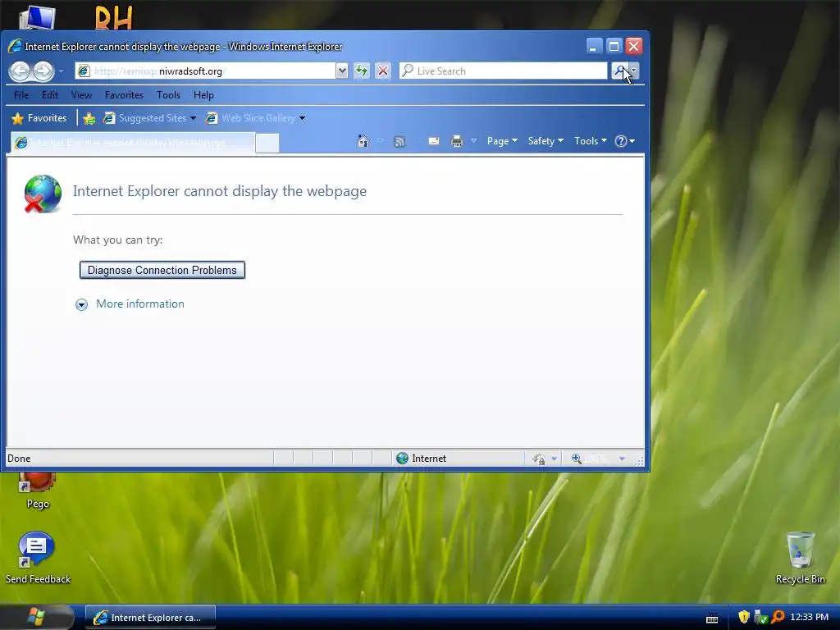The width and height of the screenshot is (840, 630).
Task: Open a new tab with blank tab button
Action: tap(267, 143)
